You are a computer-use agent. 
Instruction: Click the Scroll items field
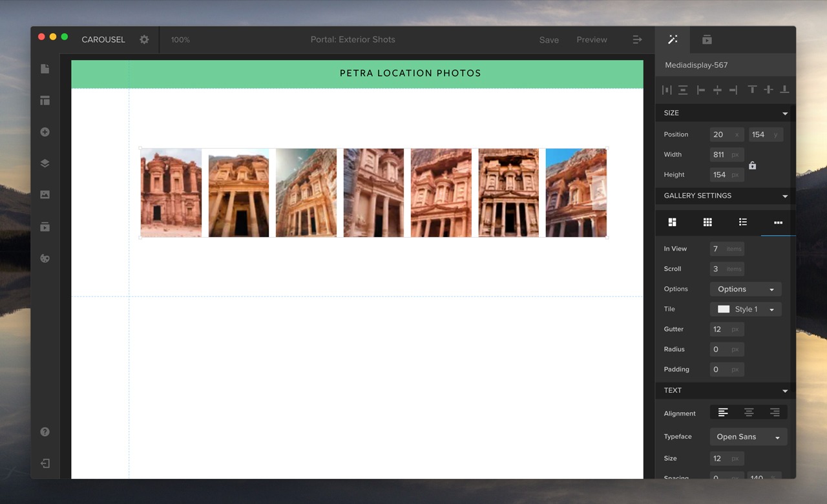tap(727, 269)
